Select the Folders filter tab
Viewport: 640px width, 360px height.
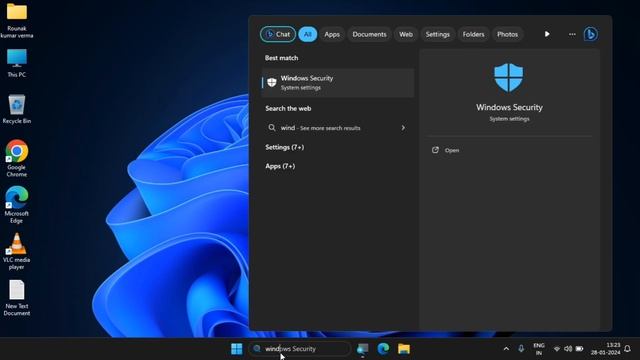tap(473, 34)
